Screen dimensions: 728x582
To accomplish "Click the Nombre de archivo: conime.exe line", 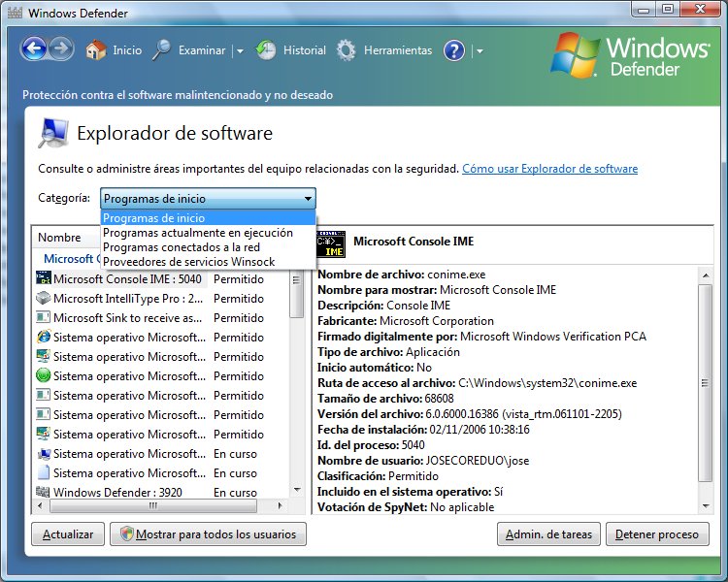I will (401, 275).
